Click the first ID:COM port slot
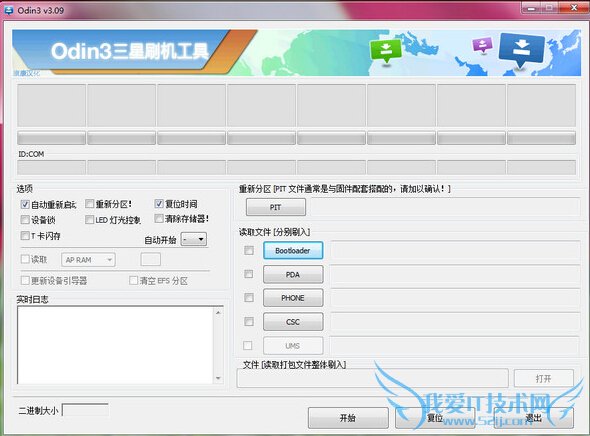Screen dimensions: 590x436 click(x=52, y=167)
